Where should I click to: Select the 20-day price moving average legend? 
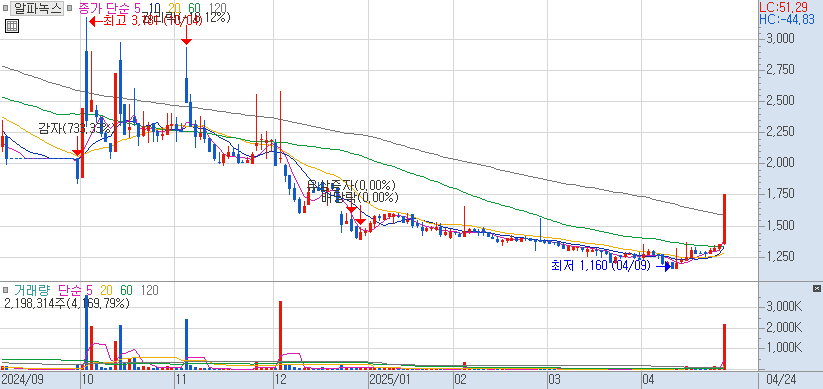(175, 8)
